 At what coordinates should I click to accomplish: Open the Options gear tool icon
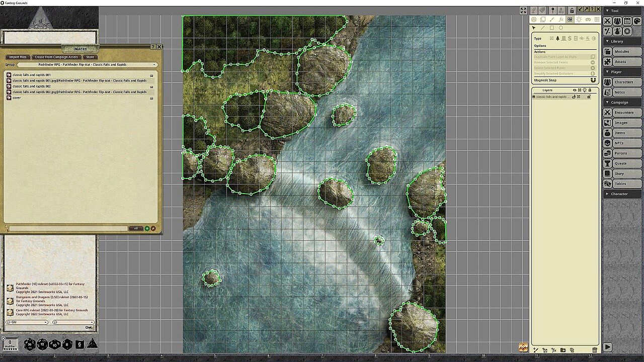click(627, 31)
